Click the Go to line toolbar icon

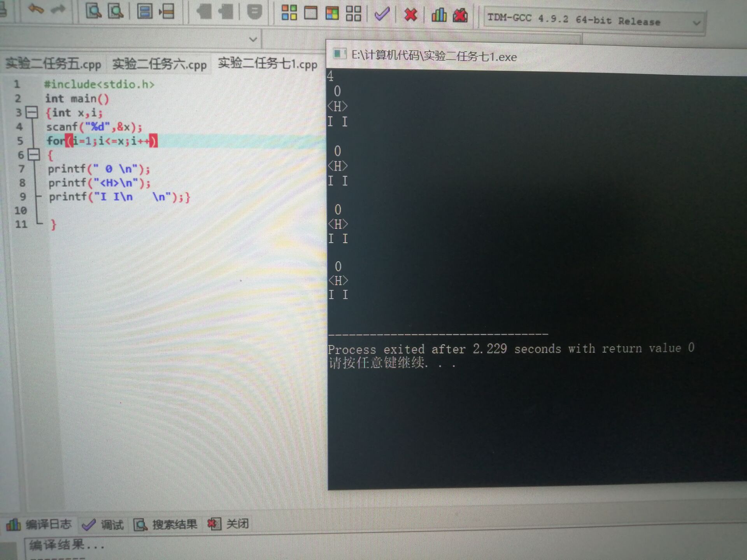[167, 12]
